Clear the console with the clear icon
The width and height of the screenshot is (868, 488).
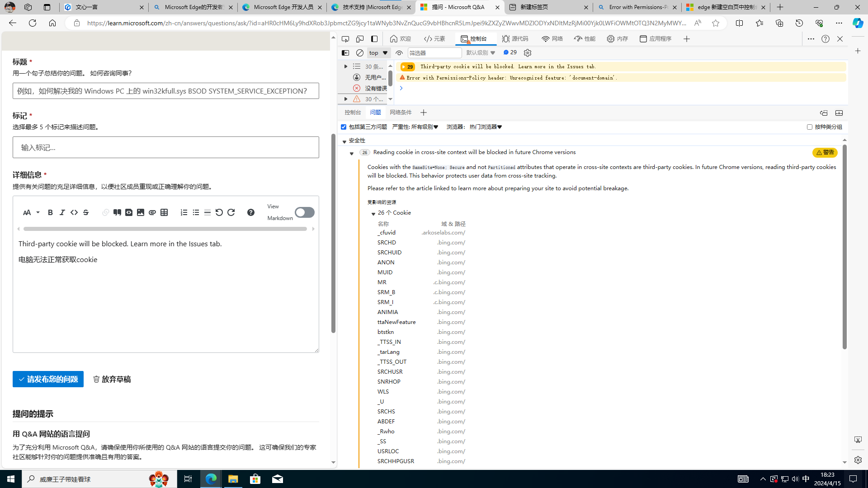tap(360, 53)
